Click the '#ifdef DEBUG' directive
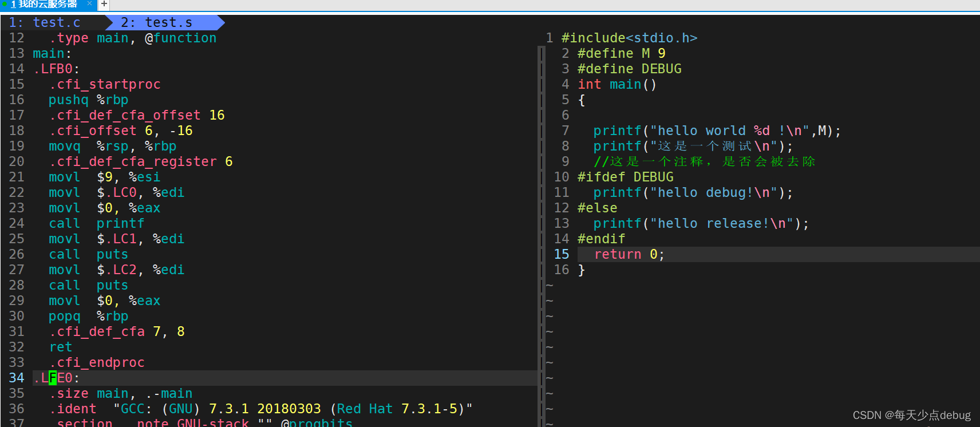Screen dimensions: 980x427 tap(625, 177)
